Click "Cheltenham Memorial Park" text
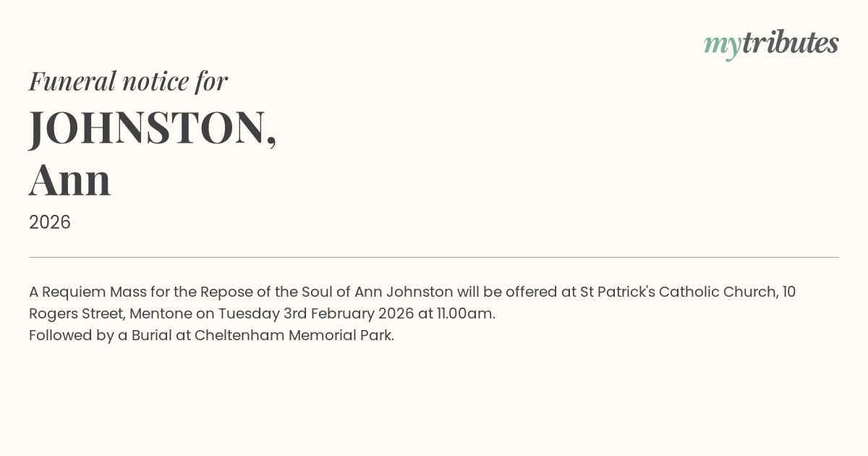This screenshot has height=456, width=868. pyautogui.click(x=293, y=336)
